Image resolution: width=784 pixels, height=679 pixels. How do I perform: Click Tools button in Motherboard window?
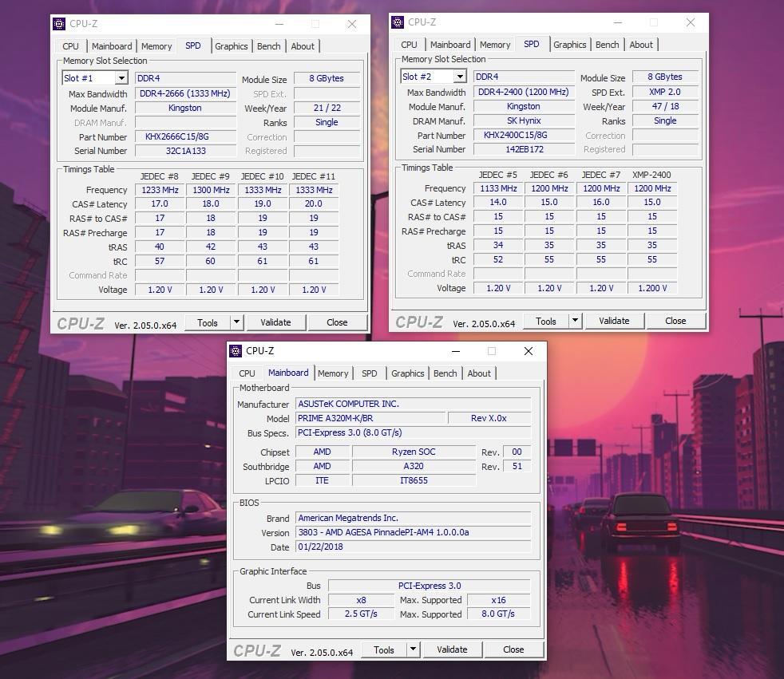tap(383, 650)
